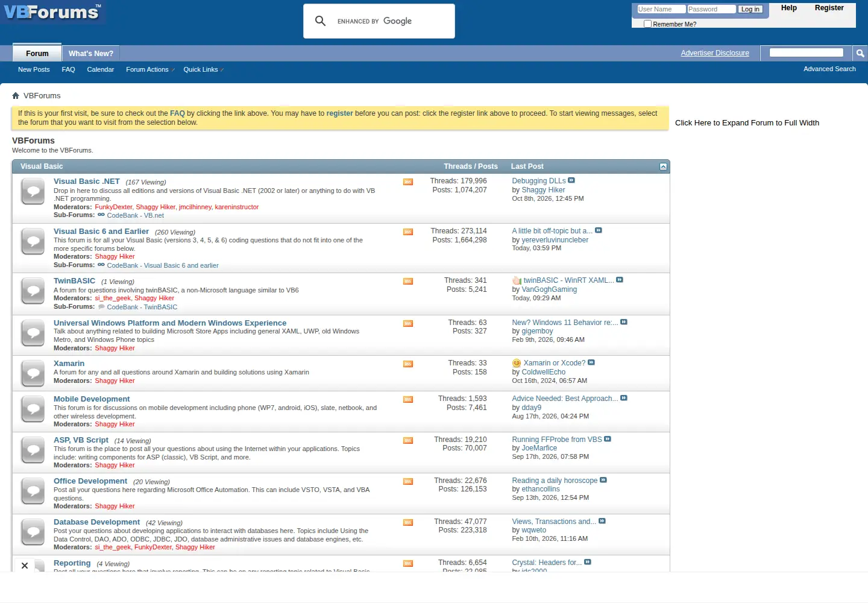Open CodeBank - VB.net sub-forum
This screenshot has height=603, width=868.
(136, 215)
